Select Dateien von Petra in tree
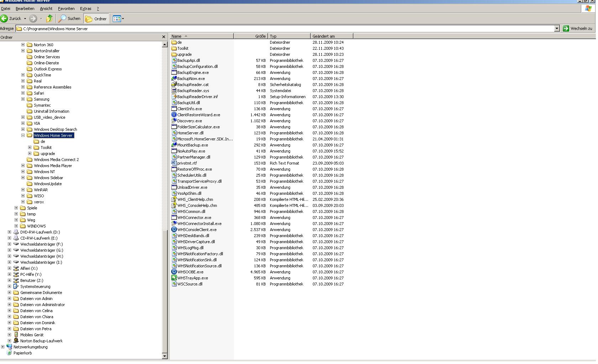 36,329
